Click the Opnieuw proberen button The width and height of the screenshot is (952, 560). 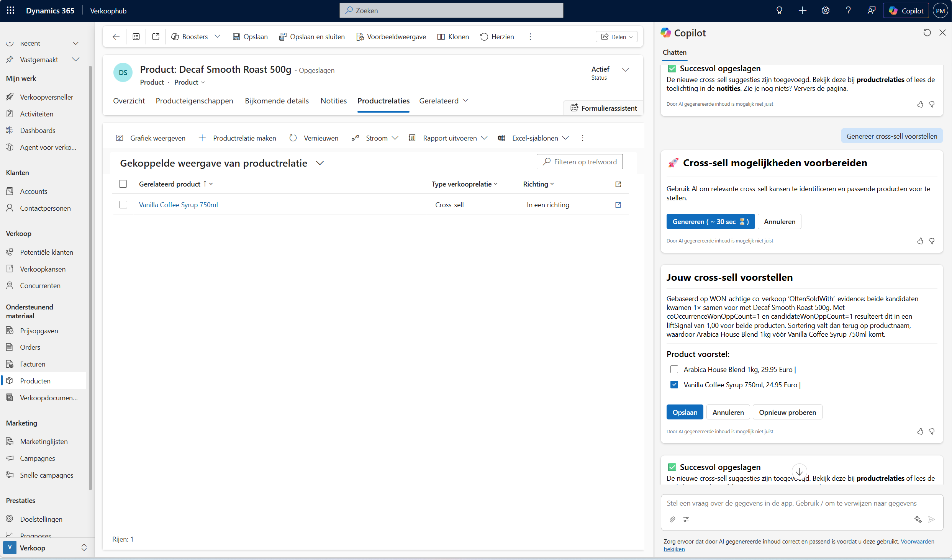tap(787, 412)
